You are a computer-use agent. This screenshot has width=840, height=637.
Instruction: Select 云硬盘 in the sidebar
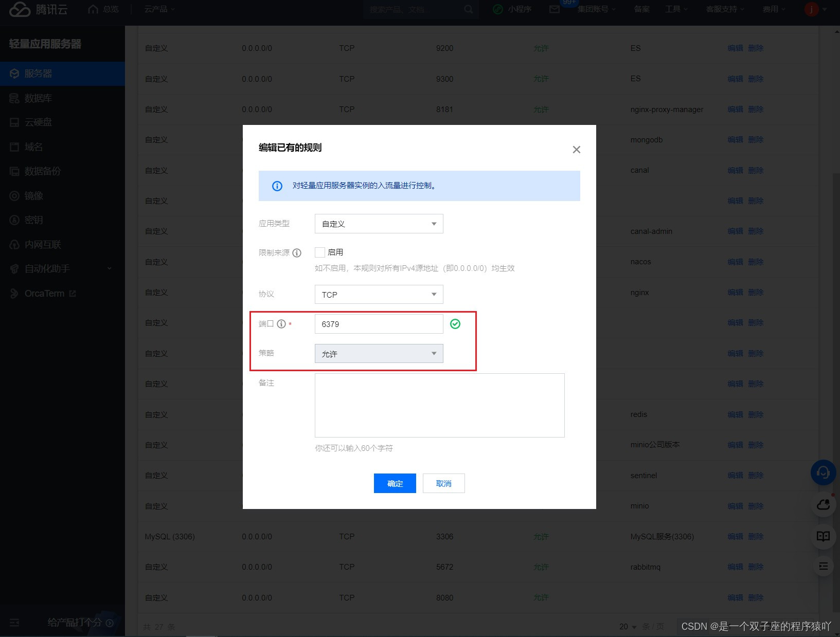pyautogui.click(x=62, y=122)
